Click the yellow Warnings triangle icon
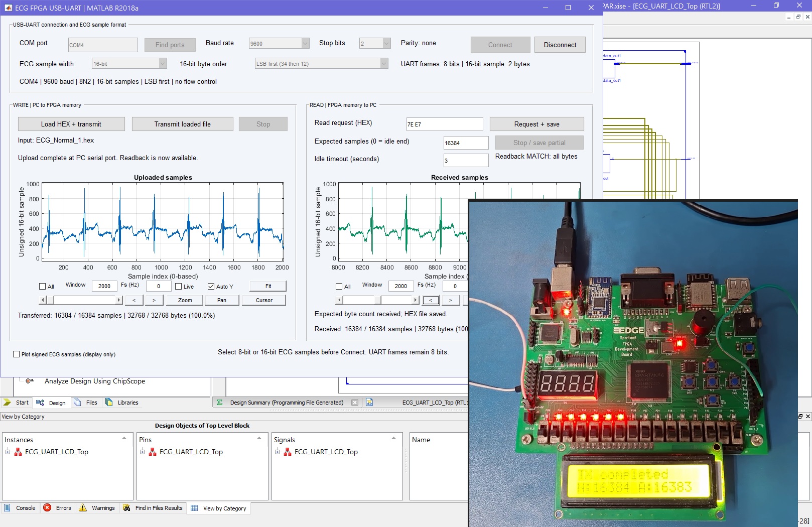Screen dimensions: 812x527 83,508
